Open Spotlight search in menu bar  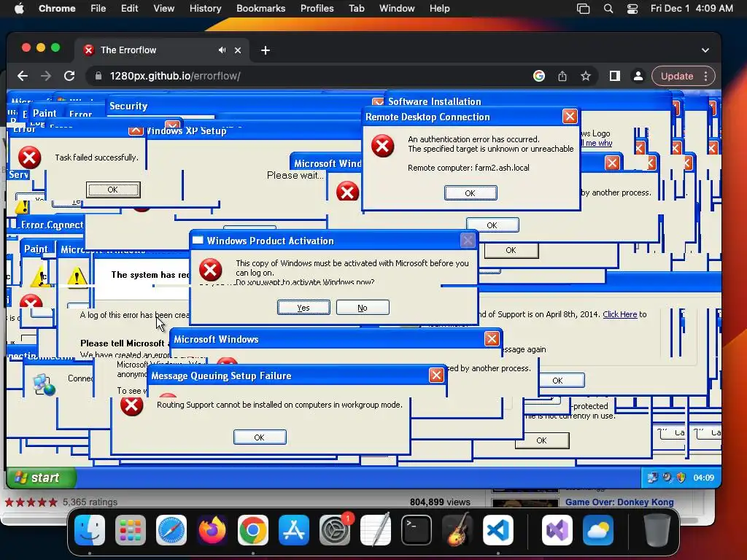pyautogui.click(x=608, y=8)
